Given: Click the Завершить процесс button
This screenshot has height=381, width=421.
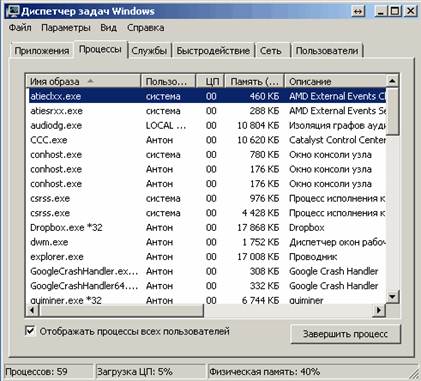Looking at the screenshot, I should [x=345, y=334].
